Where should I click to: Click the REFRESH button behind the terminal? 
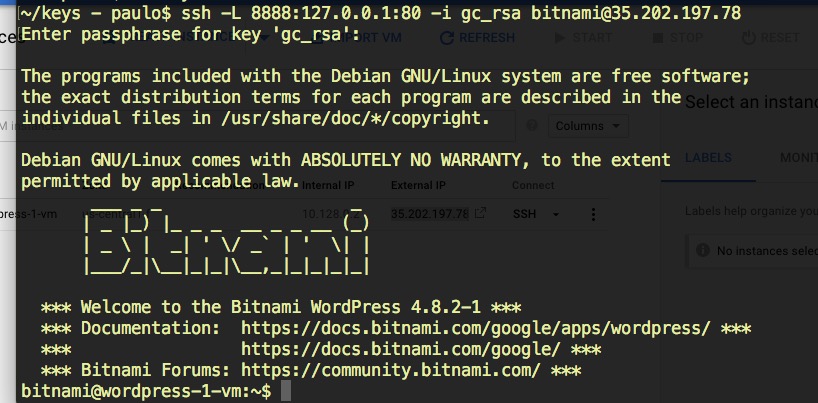click(477, 38)
